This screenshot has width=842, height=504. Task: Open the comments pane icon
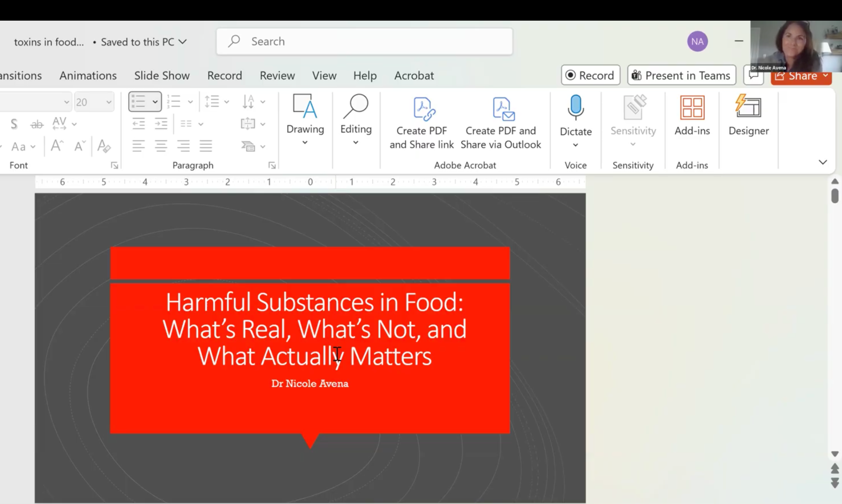[x=753, y=76]
